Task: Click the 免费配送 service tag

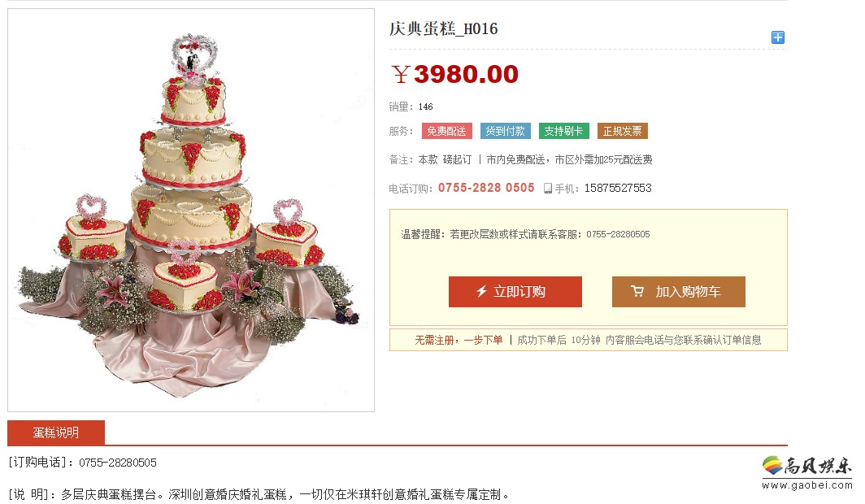Action: [447, 131]
